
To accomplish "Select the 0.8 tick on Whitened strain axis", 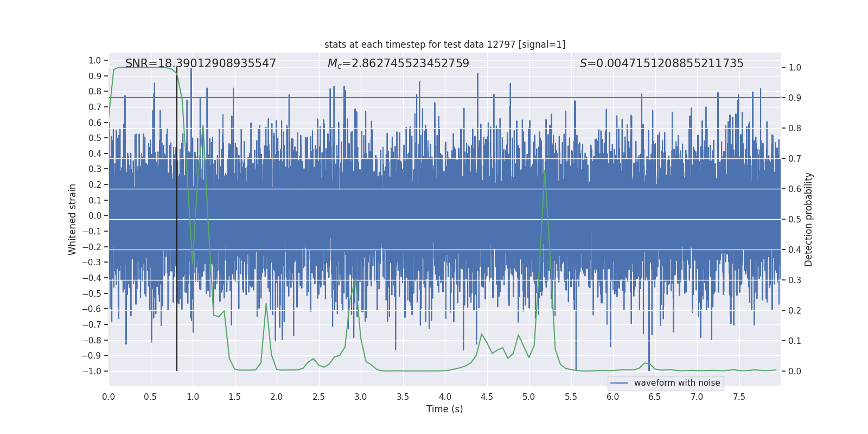I will [x=95, y=92].
